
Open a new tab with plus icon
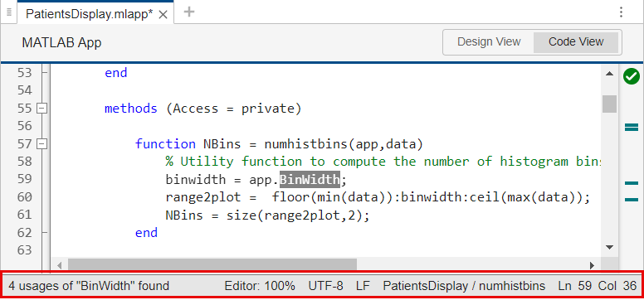click(x=189, y=12)
